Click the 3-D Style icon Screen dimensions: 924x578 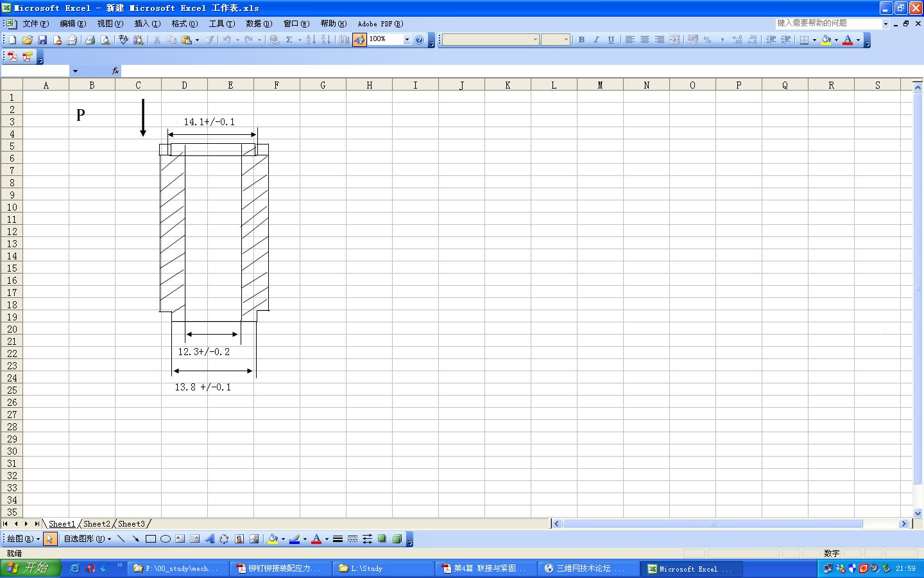(x=397, y=539)
